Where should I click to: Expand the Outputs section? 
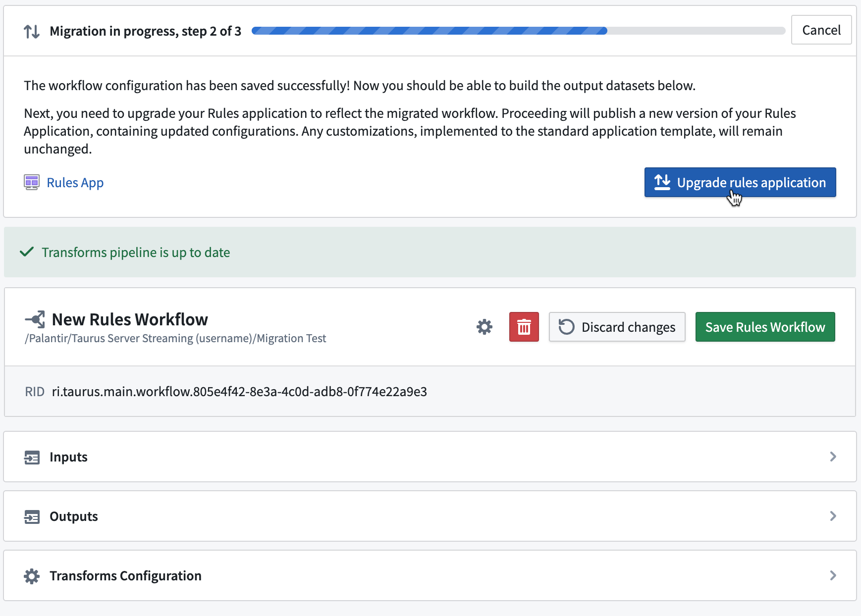tap(430, 516)
